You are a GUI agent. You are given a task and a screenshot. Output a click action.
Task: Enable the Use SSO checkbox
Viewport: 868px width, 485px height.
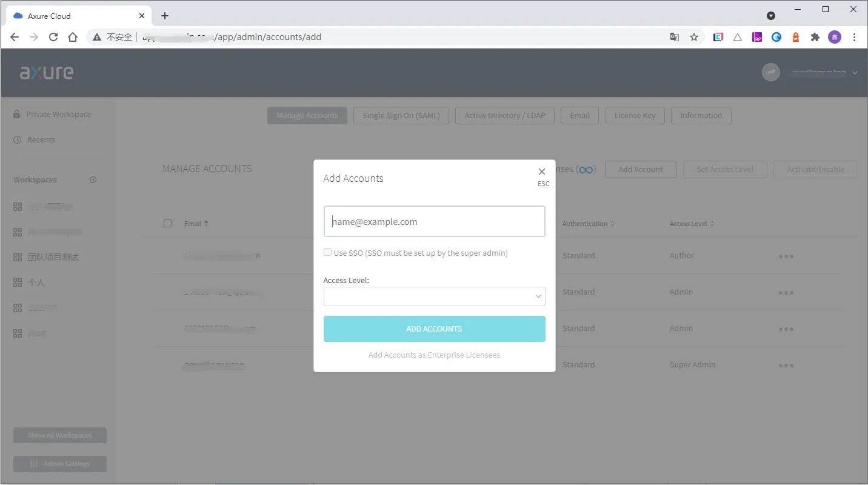point(328,252)
